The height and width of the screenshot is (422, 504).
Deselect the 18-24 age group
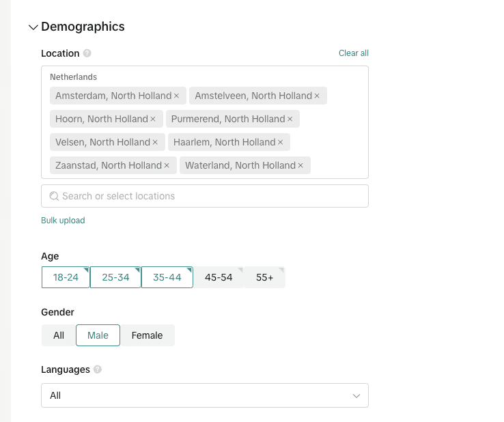[x=66, y=277]
